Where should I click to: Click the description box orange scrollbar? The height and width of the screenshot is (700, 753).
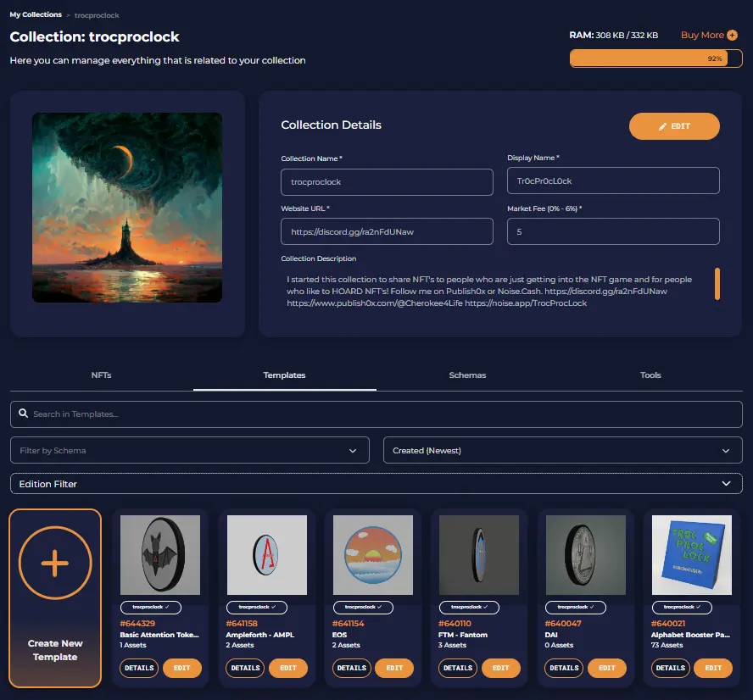pyautogui.click(x=717, y=284)
